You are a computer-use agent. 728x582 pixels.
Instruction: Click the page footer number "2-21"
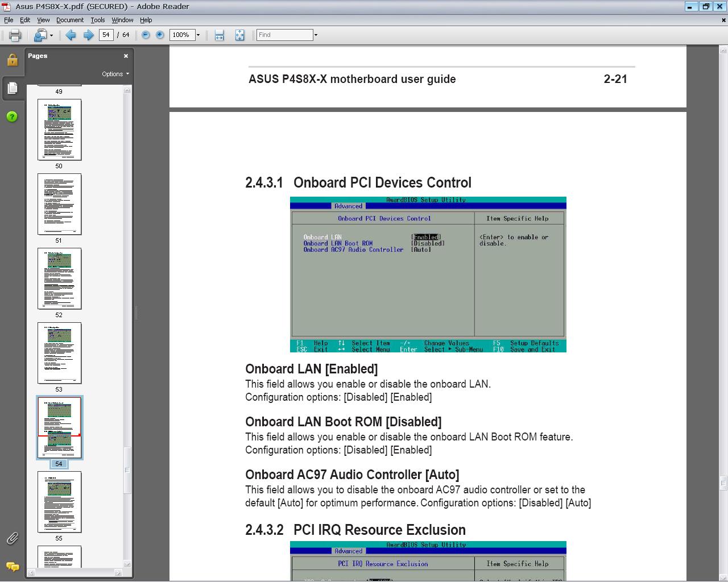click(x=615, y=79)
